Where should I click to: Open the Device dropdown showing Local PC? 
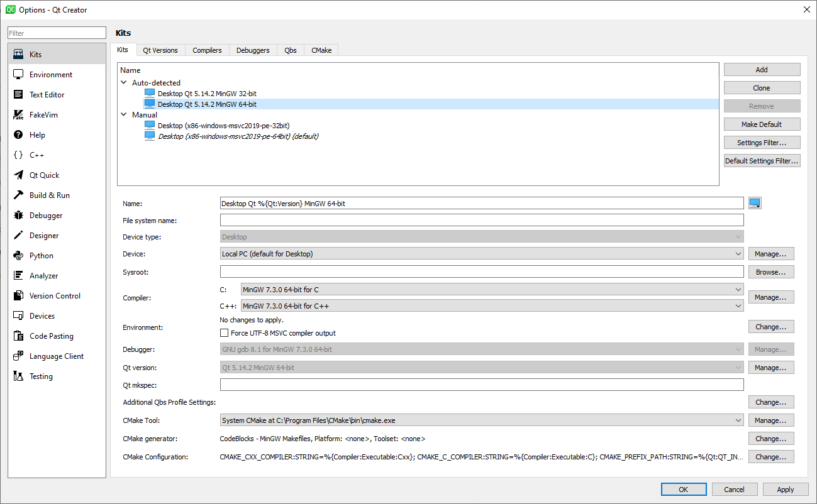[482, 254]
